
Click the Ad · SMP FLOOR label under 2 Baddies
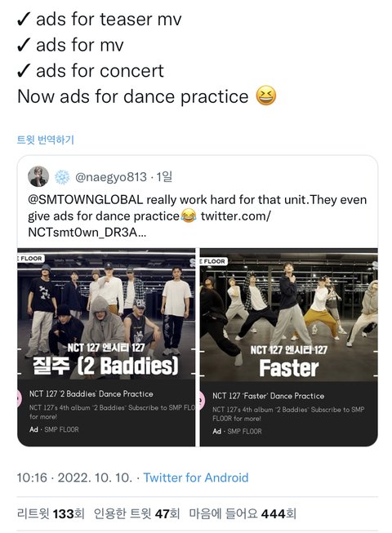click(x=54, y=429)
